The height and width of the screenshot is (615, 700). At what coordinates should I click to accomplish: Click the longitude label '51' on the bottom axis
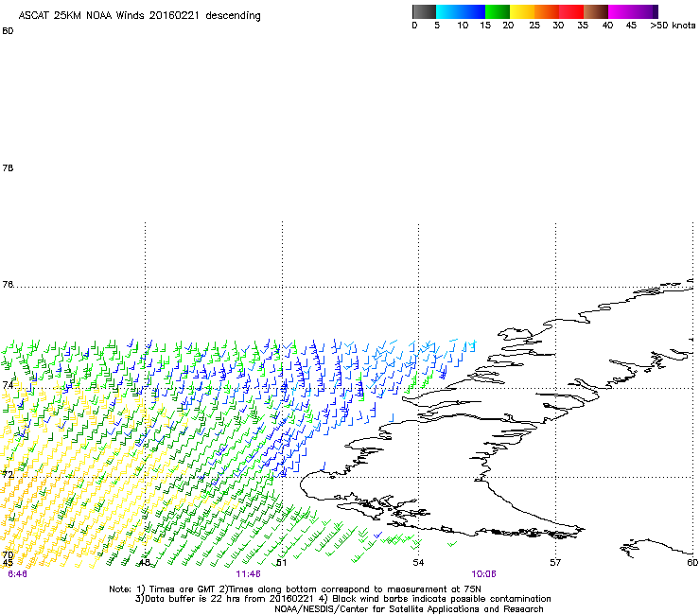(281, 563)
